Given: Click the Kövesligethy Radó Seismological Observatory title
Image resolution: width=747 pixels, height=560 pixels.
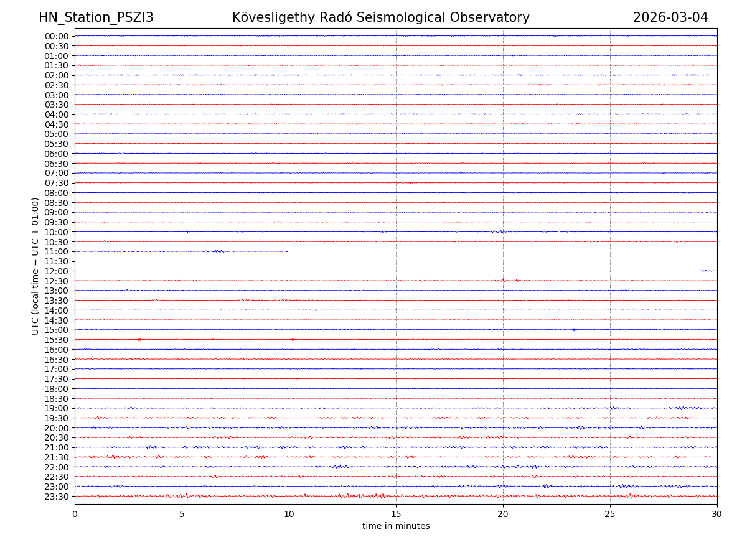Looking at the screenshot, I should [x=380, y=17].
